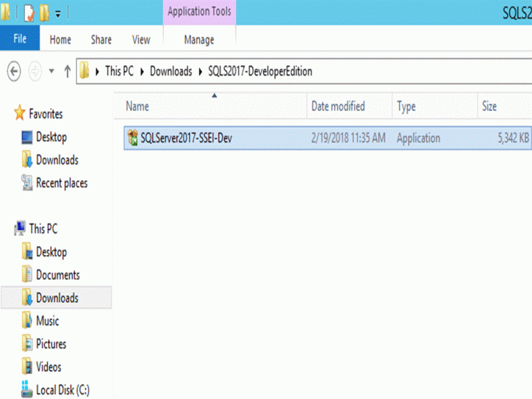Screen dimensions: 532x399
Task: Switch to the Home ribbon tab
Action: tap(60, 39)
